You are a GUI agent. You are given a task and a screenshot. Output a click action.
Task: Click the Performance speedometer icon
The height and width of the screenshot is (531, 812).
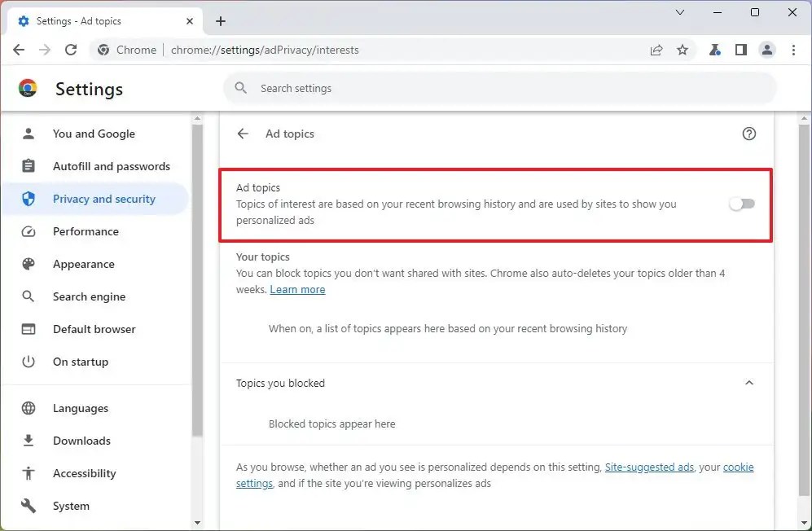[28, 231]
